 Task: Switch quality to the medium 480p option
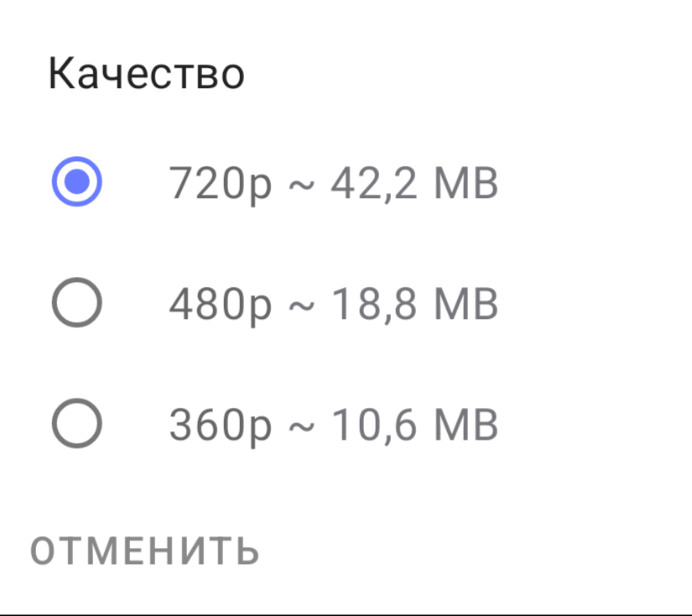click(77, 303)
